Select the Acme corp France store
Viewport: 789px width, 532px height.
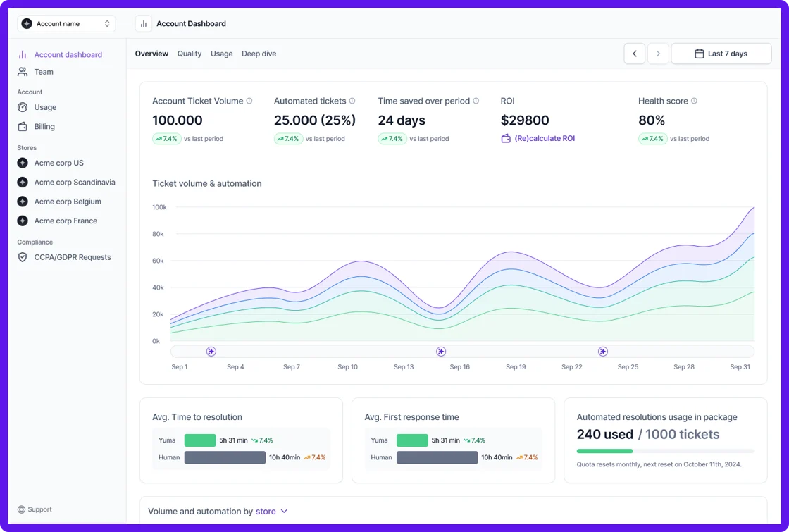click(x=66, y=221)
